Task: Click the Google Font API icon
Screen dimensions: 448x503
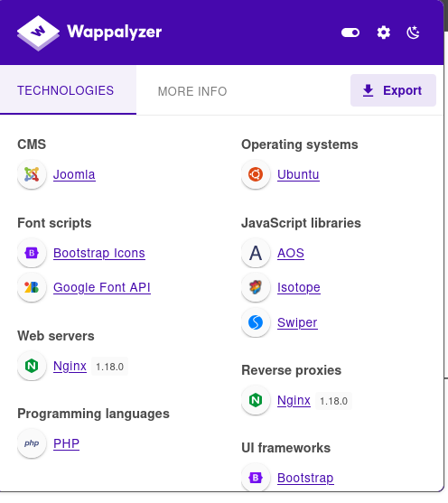Action: pos(32,287)
